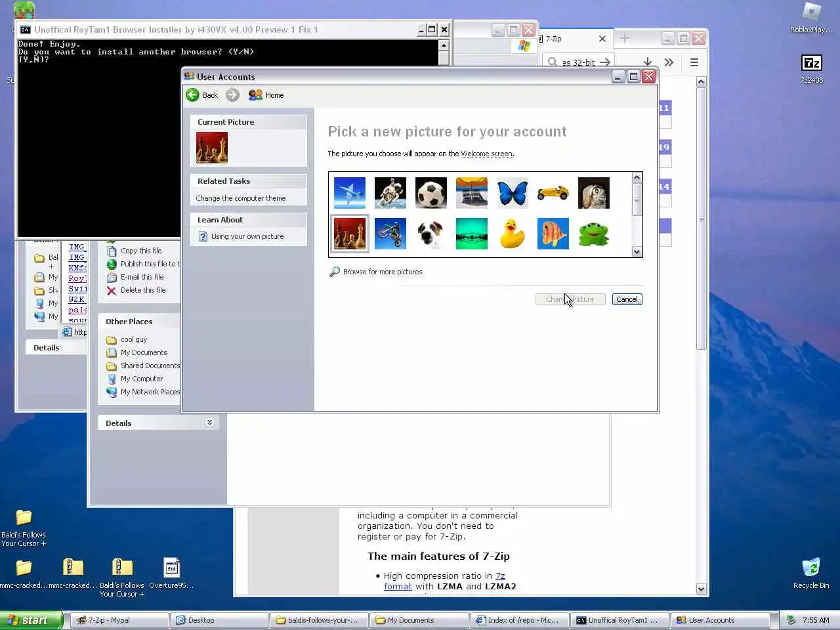Show more browser toolbar items chevron

point(669,62)
